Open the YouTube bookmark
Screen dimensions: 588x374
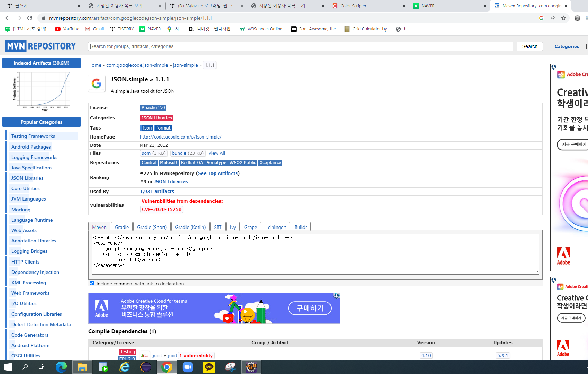[67, 29]
